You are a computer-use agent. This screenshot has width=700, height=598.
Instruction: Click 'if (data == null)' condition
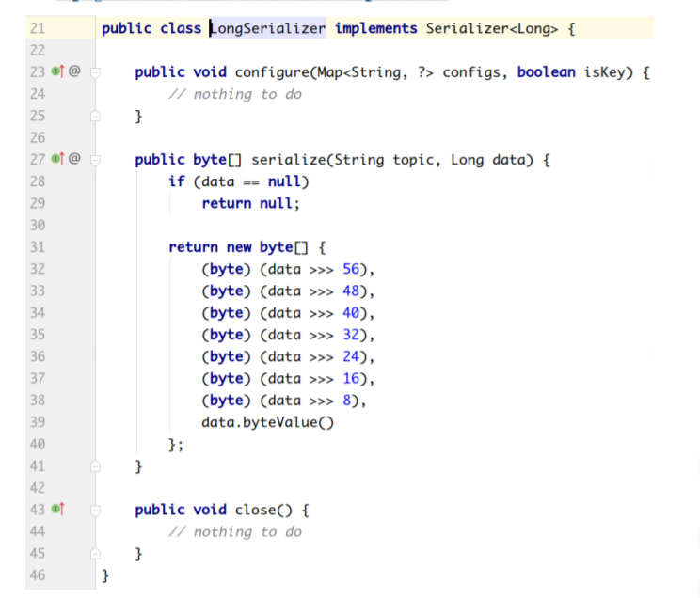click(238, 181)
